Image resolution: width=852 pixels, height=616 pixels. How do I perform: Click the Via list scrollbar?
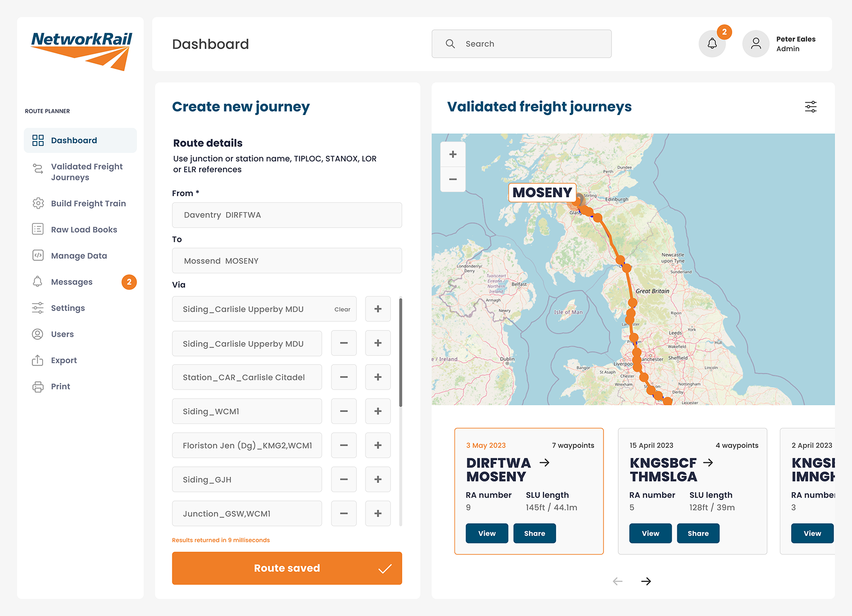pyautogui.click(x=400, y=352)
